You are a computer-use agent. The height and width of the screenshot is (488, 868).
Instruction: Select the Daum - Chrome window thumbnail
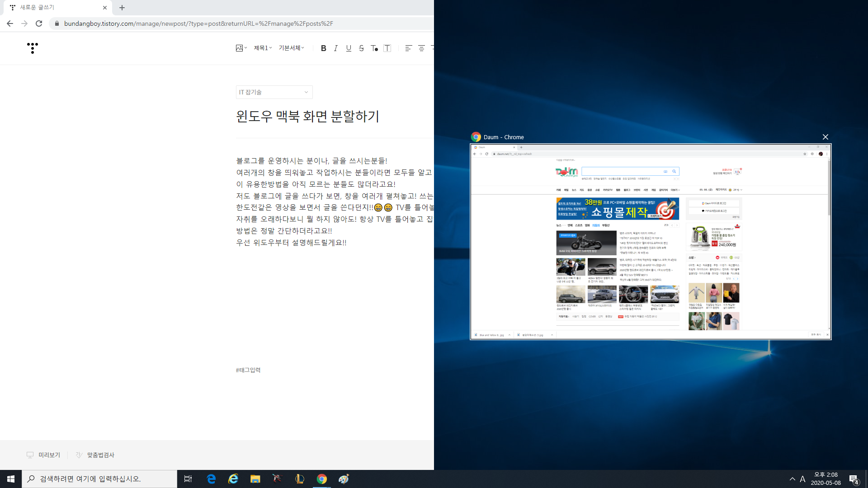[650, 242]
